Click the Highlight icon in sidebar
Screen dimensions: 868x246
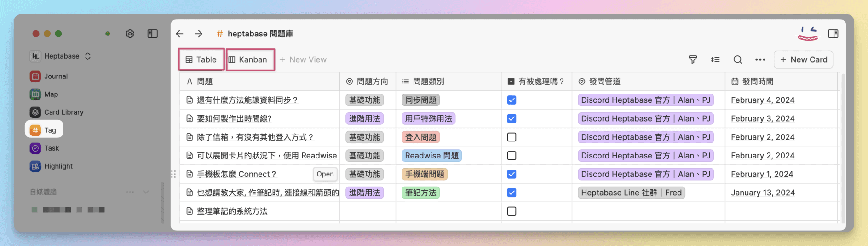tap(35, 166)
